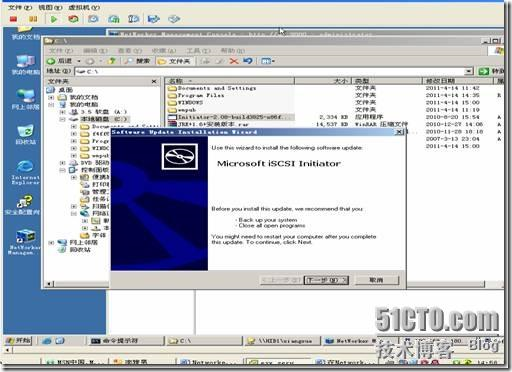Open the VM console 视图 menu
This screenshot has height=372, width=512.
pos(50,7)
